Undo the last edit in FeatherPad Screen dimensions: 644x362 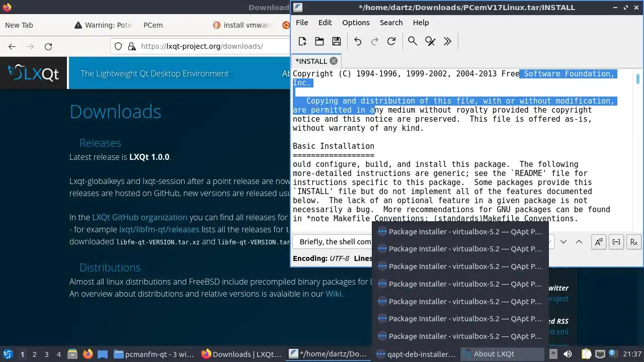pos(358,41)
